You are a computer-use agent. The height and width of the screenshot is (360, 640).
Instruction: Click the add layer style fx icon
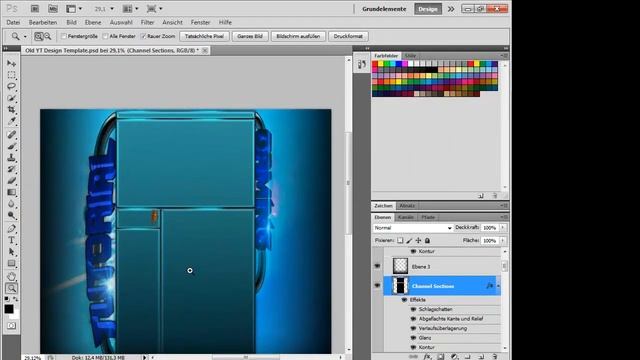point(427,356)
